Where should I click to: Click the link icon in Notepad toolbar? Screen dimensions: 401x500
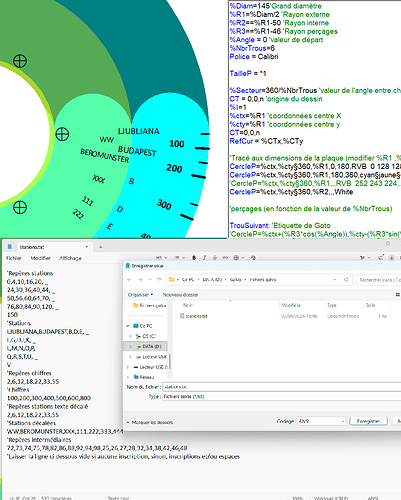coord(225,257)
